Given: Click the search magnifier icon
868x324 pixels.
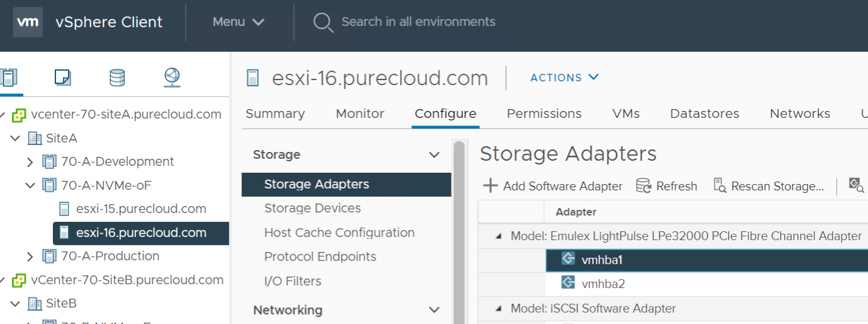Looking at the screenshot, I should [323, 22].
